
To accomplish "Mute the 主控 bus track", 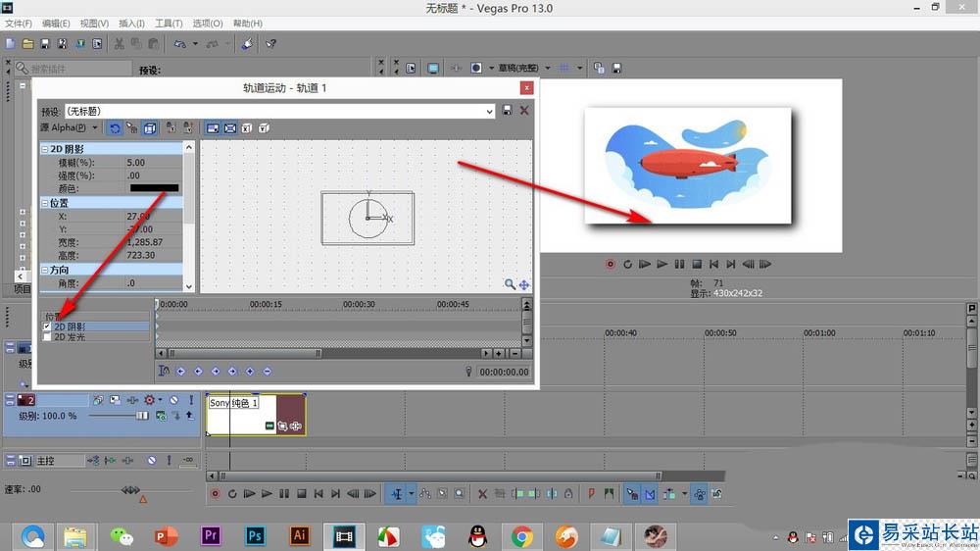I will click(152, 461).
